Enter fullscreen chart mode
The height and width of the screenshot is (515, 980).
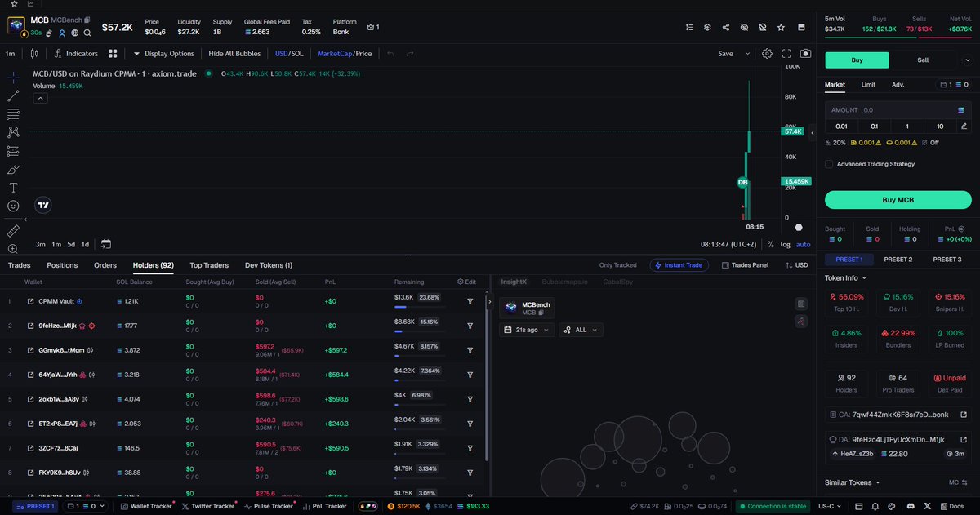click(x=786, y=54)
